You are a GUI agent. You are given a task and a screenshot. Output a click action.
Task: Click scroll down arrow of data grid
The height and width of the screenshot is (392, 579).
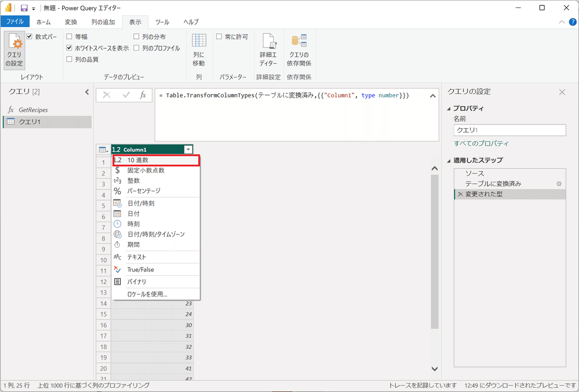tap(434, 369)
